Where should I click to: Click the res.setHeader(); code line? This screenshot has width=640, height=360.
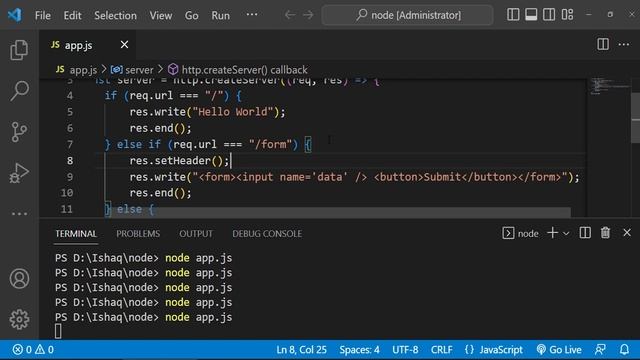(179, 160)
